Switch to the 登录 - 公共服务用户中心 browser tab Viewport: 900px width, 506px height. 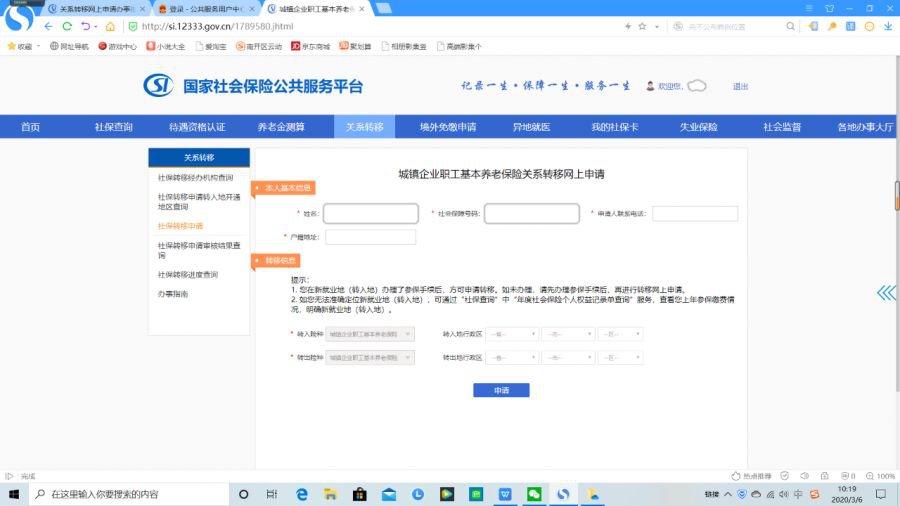(x=207, y=8)
